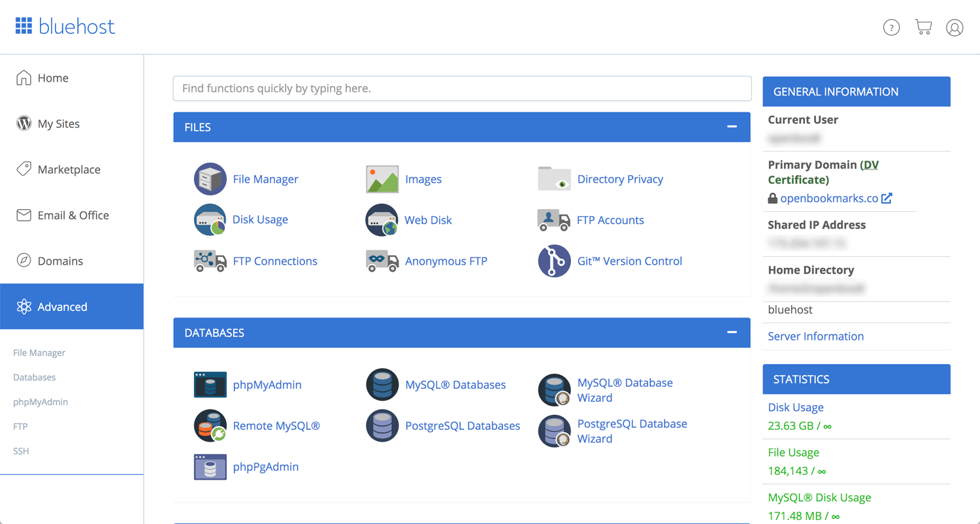Screen dimensions: 980x524
Task: Open the Directory Privacy folder icon
Action: point(554,179)
